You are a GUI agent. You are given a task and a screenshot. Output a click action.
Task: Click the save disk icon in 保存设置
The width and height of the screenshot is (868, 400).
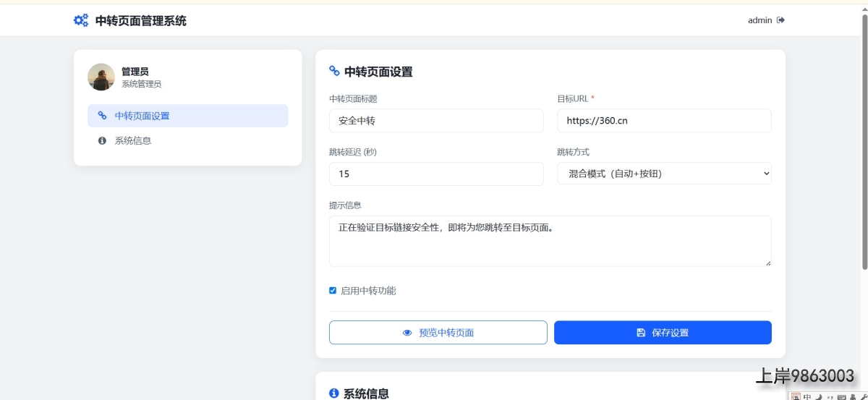click(641, 333)
